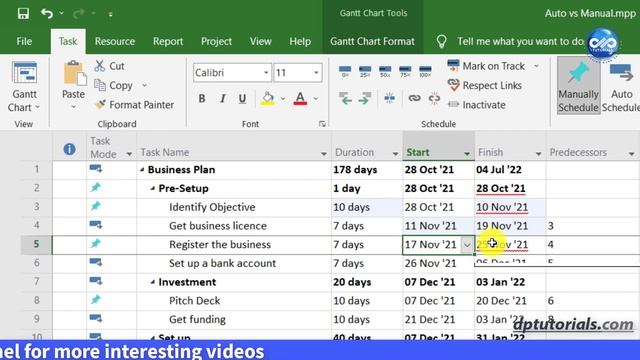Open the Copy options arrow

click(144, 85)
